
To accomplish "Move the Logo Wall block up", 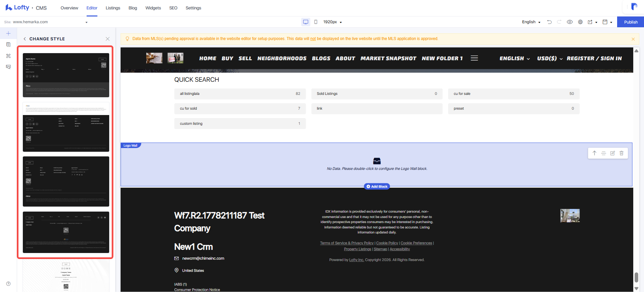I will coord(594,153).
